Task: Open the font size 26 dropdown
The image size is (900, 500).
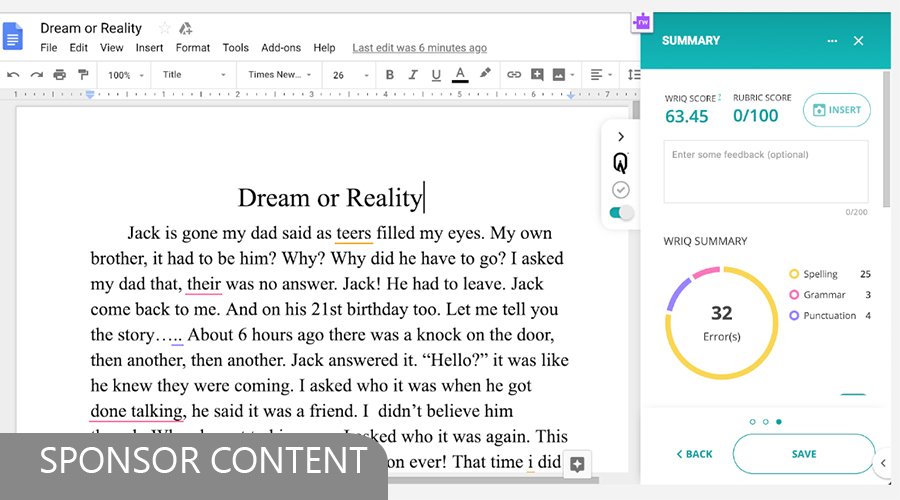Action: [x=351, y=75]
